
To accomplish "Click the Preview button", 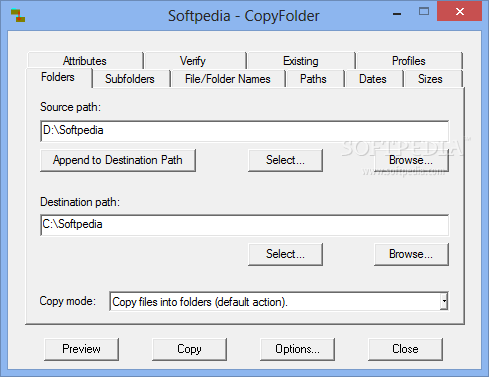I will (81, 349).
